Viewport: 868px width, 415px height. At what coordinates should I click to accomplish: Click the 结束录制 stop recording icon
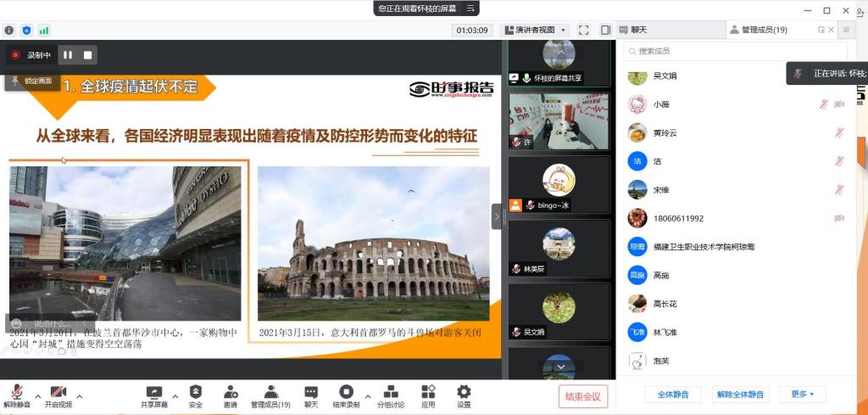346,393
